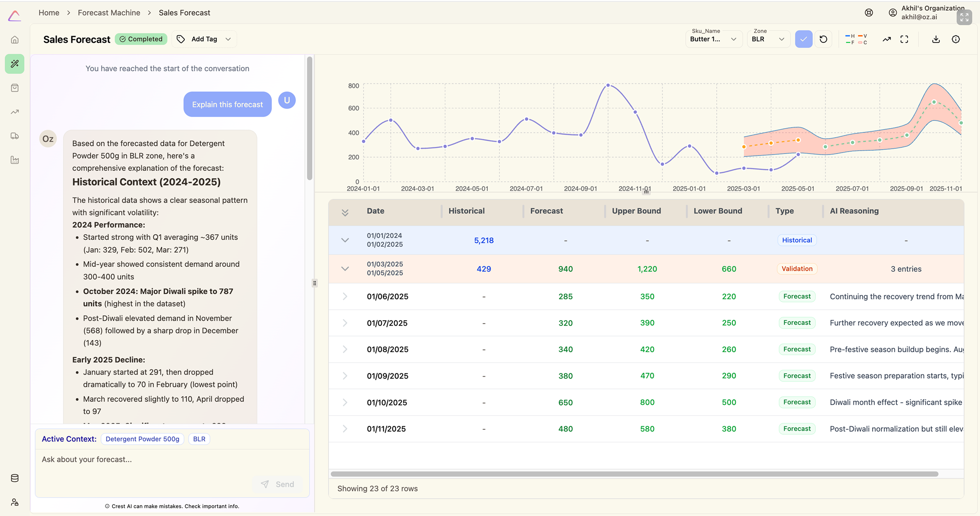Viewport: 980px width, 516px height.
Task: Open the Zone BLR dropdown
Action: tap(768, 39)
